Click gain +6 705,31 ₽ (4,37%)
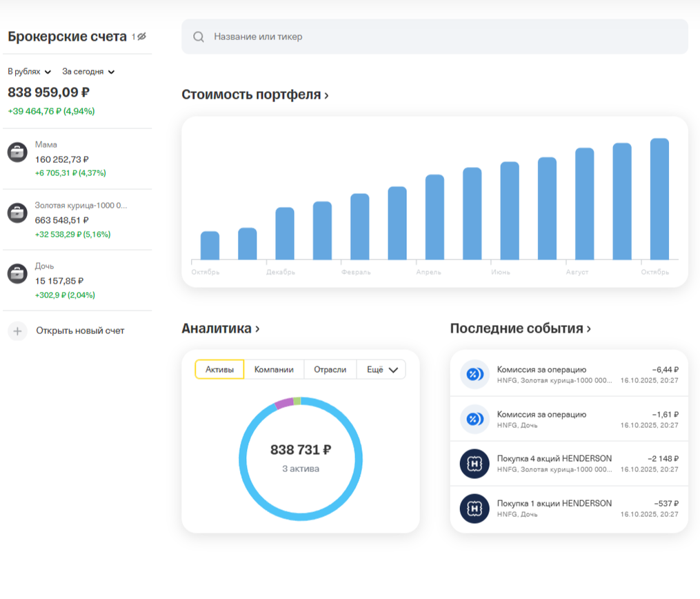700x599 pixels. click(x=70, y=173)
